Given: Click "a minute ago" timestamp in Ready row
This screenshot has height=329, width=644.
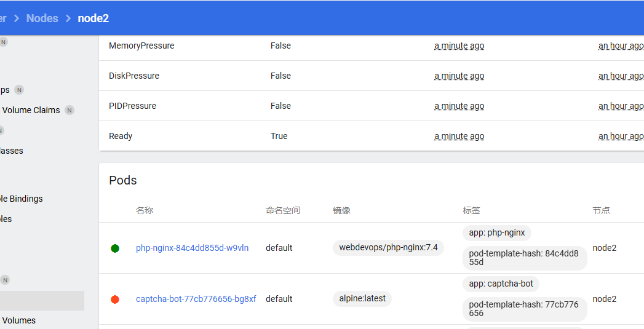Looking at the screenshot, I should coord(459,136).
